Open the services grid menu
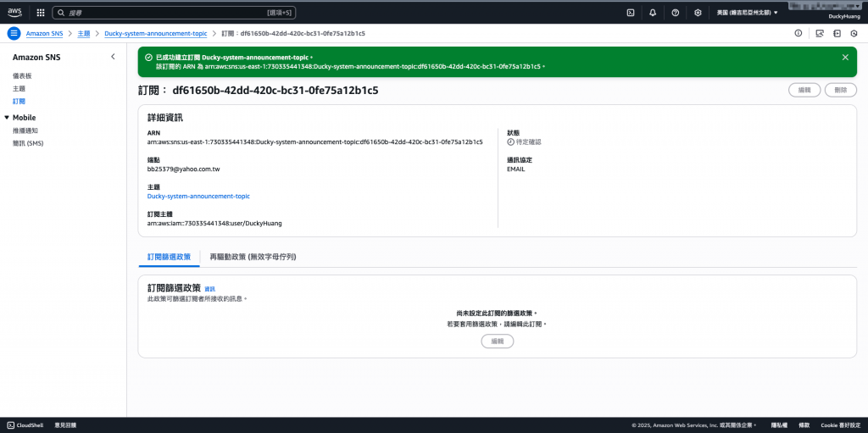The width and height of the screenshot is (868, 433). (x=41, y=12)
